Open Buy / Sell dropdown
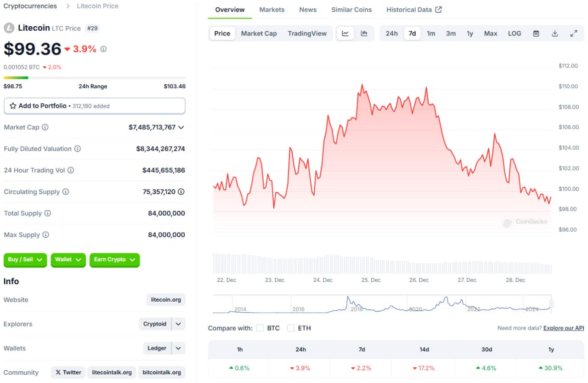The height and width of the screenshot is (383, 588). click(25, 260)
